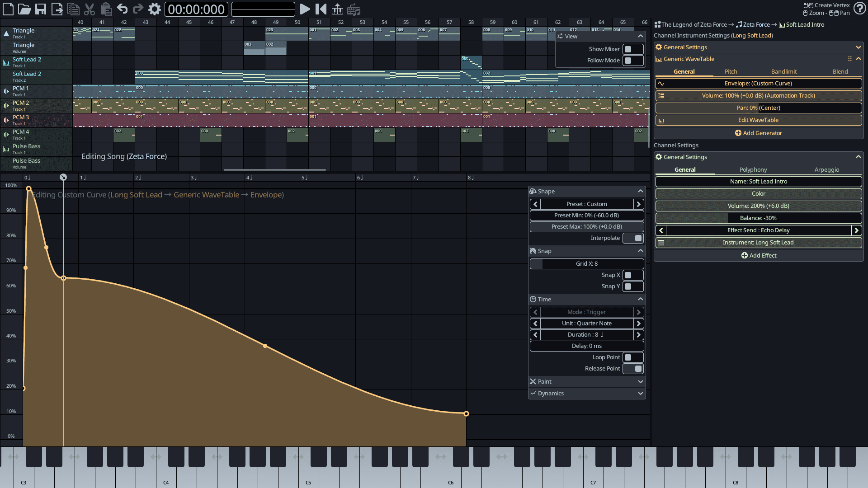The width and height of the screenshot is (868, 488).
Task: Enable Snap X toggle
Action: tap(632, 275)
